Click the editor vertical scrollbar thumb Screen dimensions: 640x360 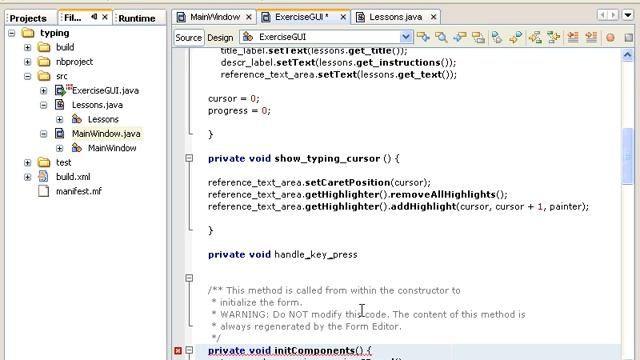(628, 156)
